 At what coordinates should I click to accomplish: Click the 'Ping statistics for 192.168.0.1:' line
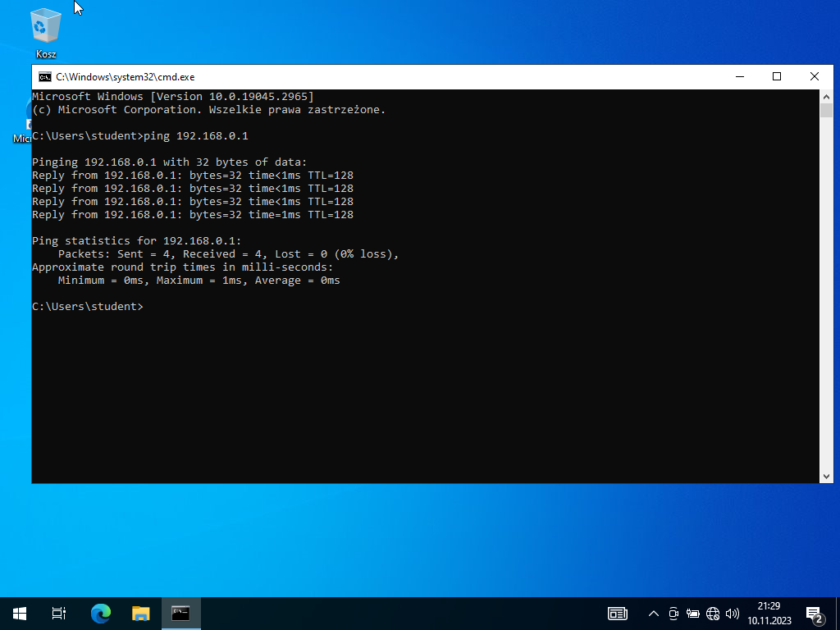(x=137, y=241)
